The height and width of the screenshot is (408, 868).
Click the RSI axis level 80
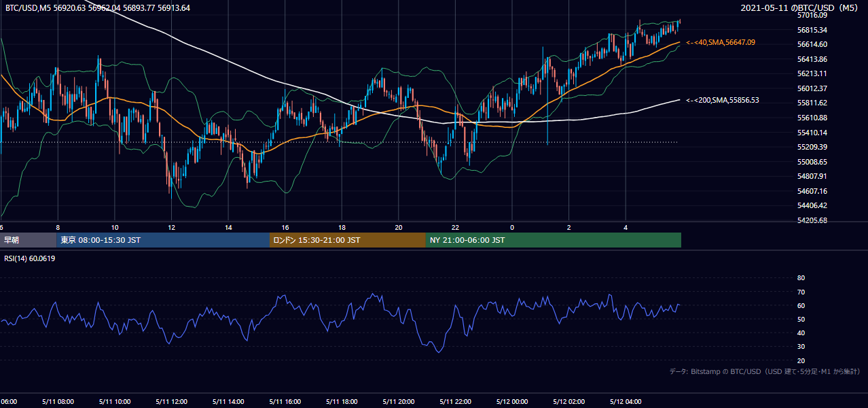(x=801, y=278)
